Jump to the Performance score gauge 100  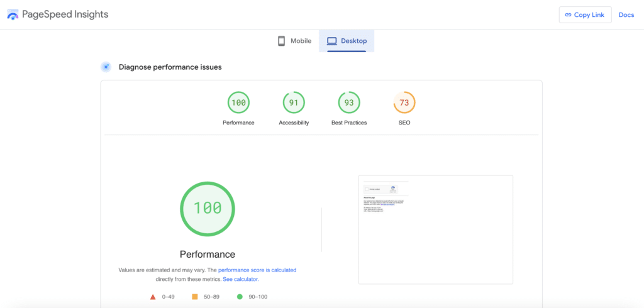238,102
